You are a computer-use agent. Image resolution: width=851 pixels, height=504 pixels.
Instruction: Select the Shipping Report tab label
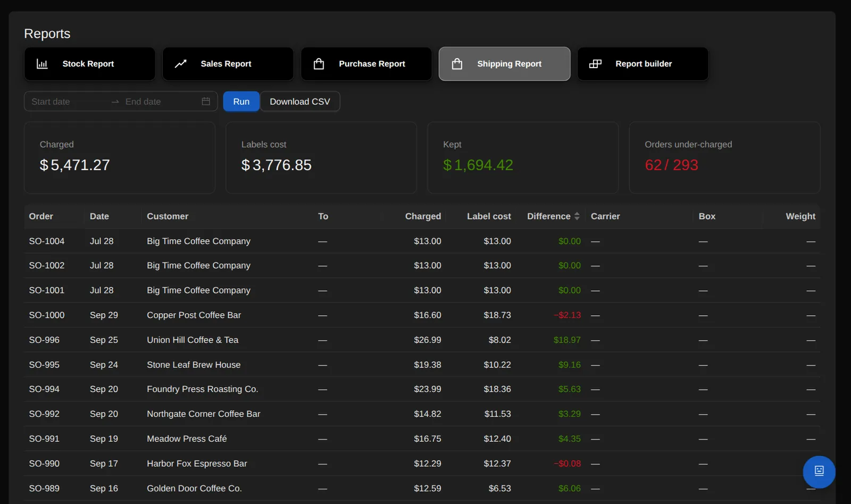coord(509,64)
